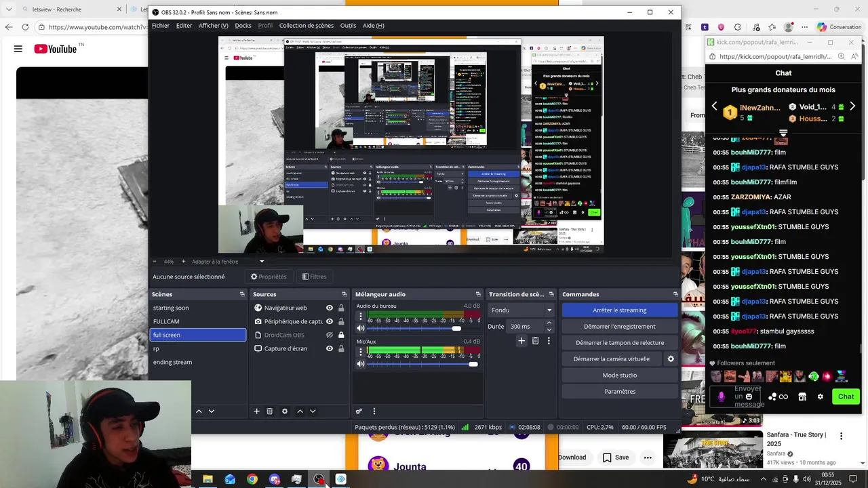Open OBS Studio from the taskbar
The height and width of the screenshot is (488, 868).
click(319, 479)
